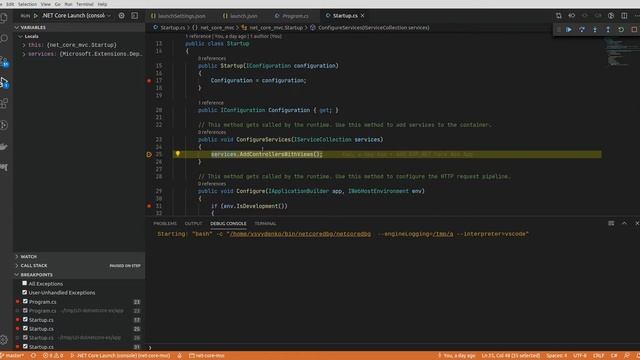
Task: Click the breakpoint dot on line 17
Action: pos(149,81)
